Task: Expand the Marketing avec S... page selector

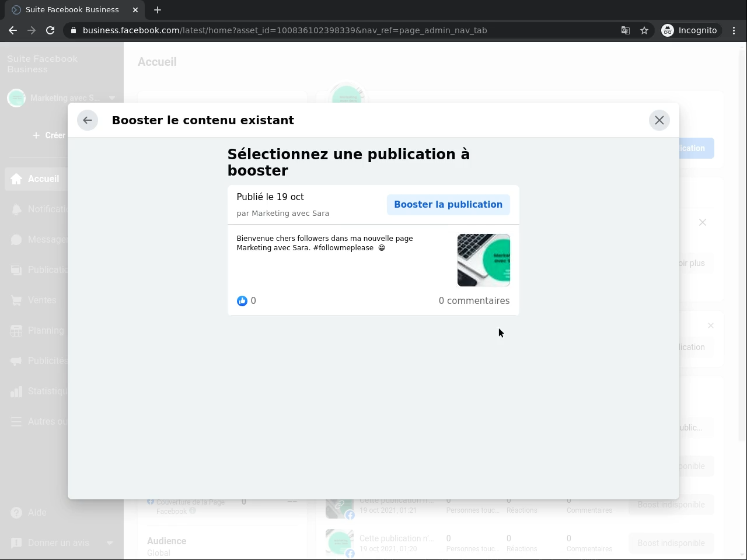Action: pos(62,98)
